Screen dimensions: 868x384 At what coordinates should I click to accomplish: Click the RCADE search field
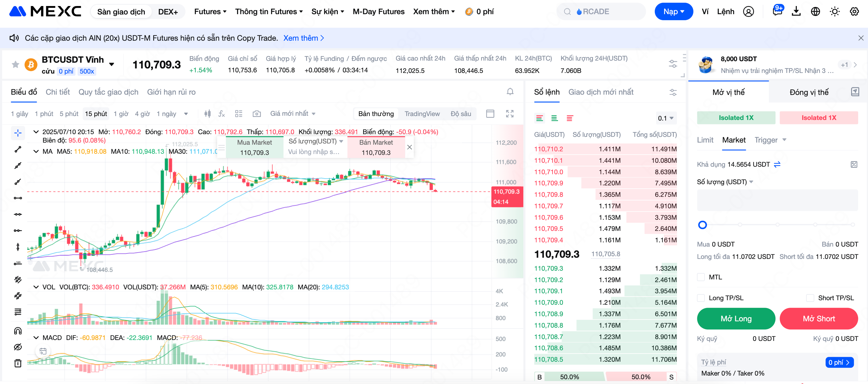(x=601, y=12)
